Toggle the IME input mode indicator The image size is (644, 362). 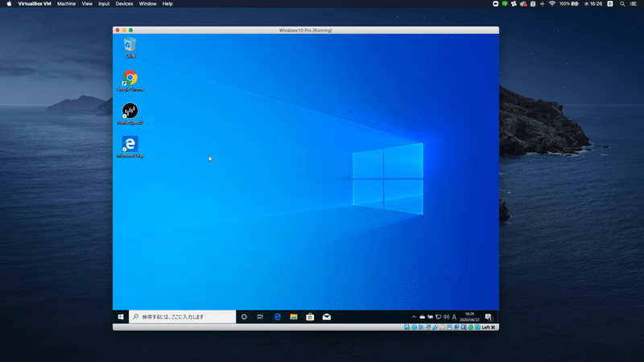[454, 317]
